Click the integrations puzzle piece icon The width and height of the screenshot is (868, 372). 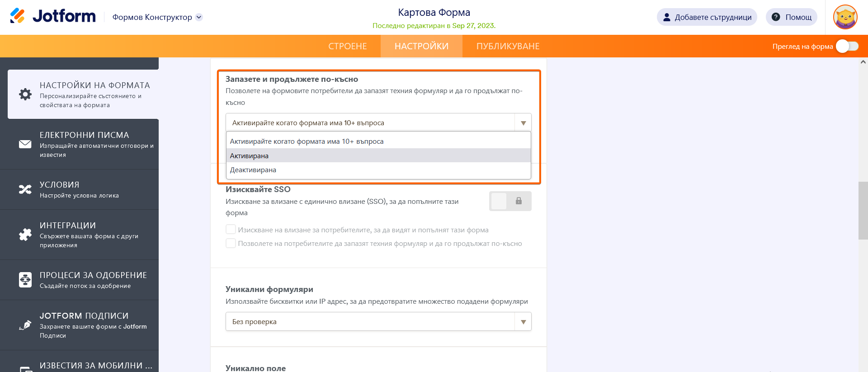(25, 235)
